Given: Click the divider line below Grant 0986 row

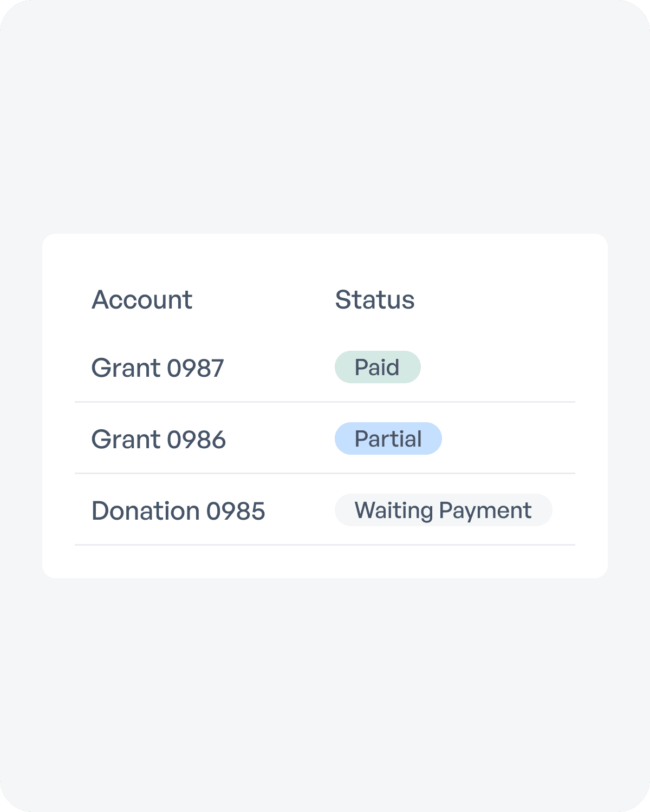Looking at the screenshot, I should point(325,474).
